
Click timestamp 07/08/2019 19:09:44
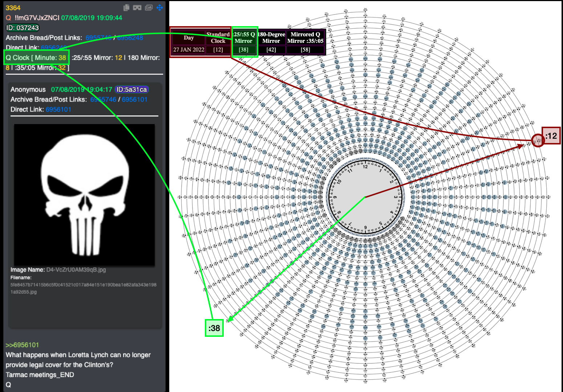pyautogui.click(x=92, y=18)
